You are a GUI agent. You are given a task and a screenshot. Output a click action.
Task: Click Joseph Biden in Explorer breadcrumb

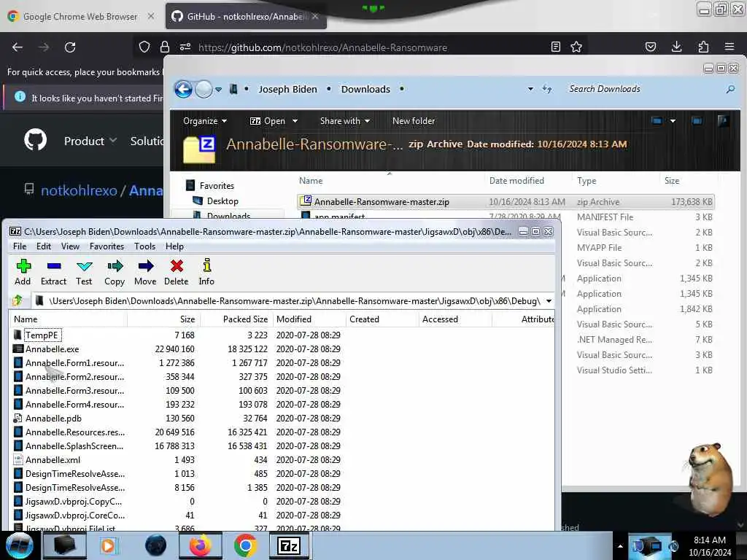287,89
